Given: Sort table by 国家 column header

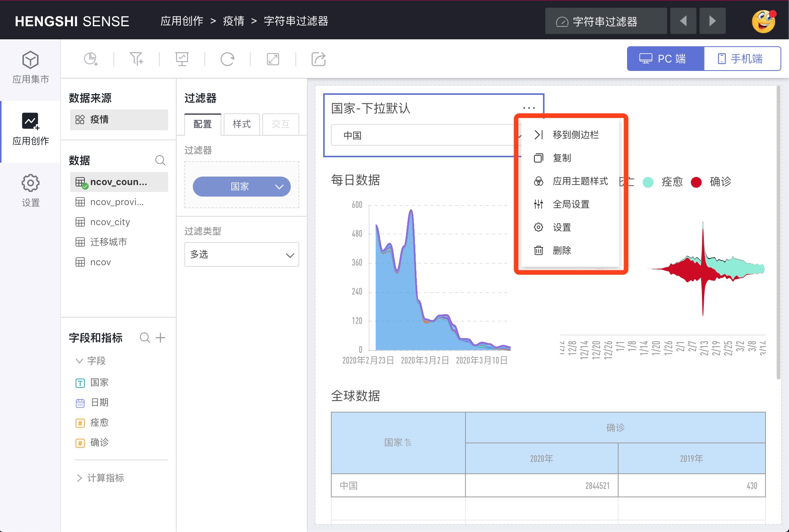Looking at the screenshot, I should click(398, 443).
